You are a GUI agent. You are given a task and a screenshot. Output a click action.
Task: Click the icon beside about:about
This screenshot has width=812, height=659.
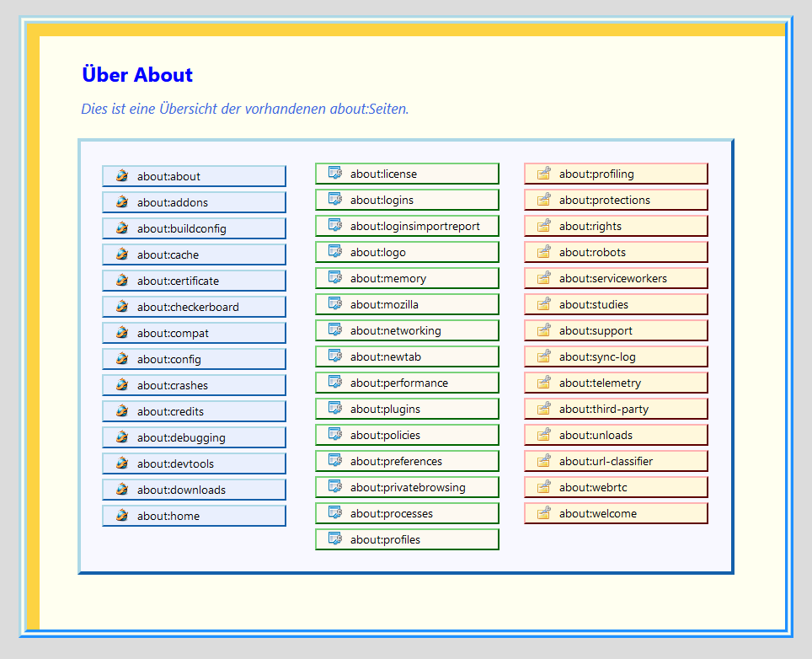pyautogui.click(x=122, y=176)
